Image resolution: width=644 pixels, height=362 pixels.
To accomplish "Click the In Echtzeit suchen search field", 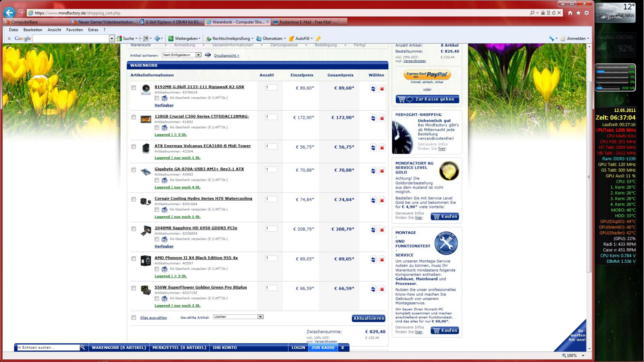I will (48, 348).
